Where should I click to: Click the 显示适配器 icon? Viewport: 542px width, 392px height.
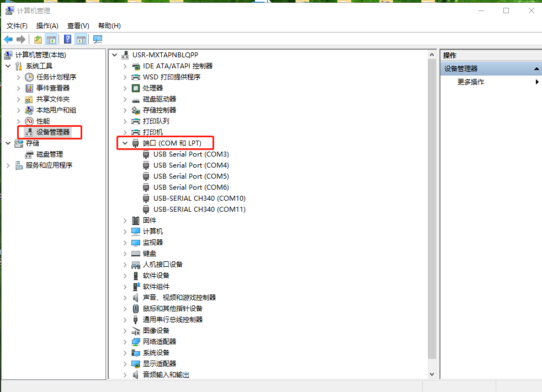(x=136, y=364)
